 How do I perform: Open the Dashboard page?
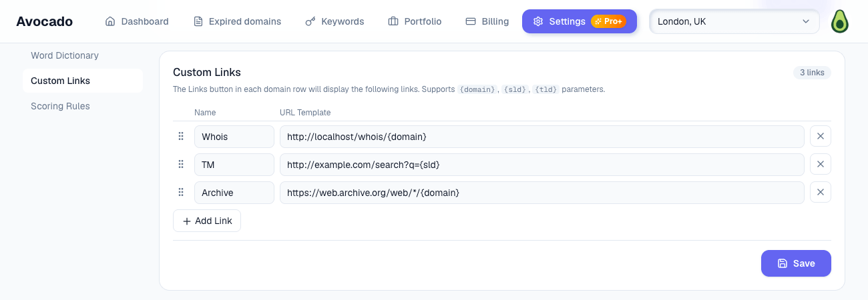tap(137, 21)
